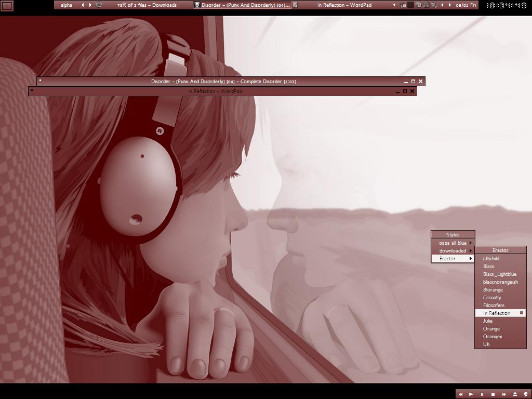
Task: Expand the 'osos all blue' styles submenu
Action: (453, 243)
